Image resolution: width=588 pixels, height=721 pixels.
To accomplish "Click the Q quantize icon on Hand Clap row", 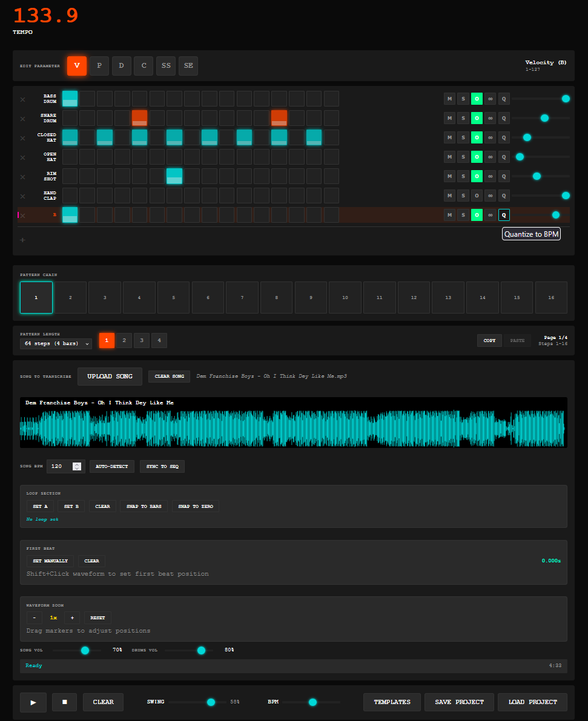I will tap(504, 196).
